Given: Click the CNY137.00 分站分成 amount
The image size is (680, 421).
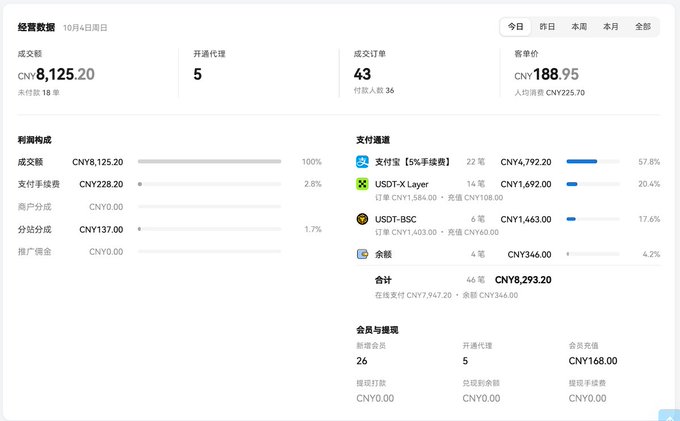Looking at the screenshot, I should click(x=101, y=229).
